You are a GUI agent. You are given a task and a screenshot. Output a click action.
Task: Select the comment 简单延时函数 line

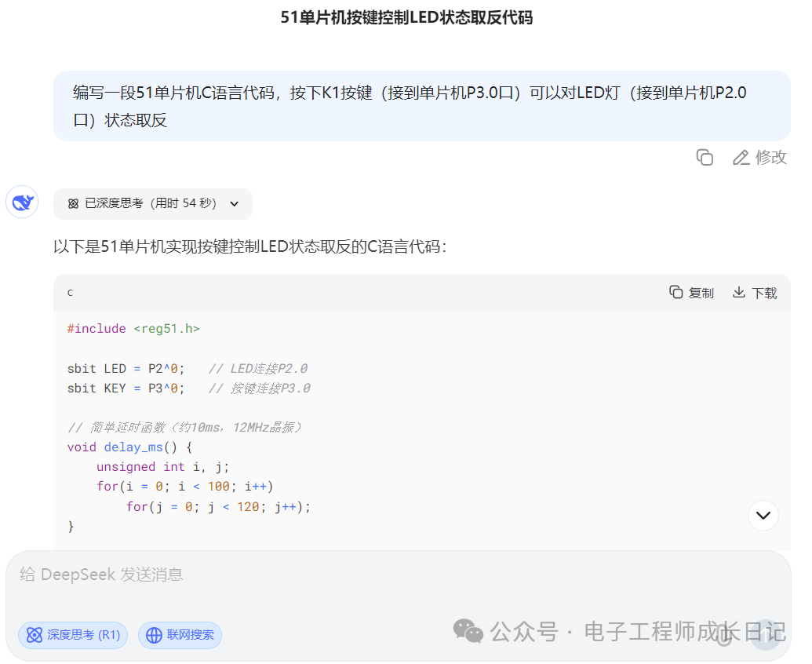coord(184,428)
